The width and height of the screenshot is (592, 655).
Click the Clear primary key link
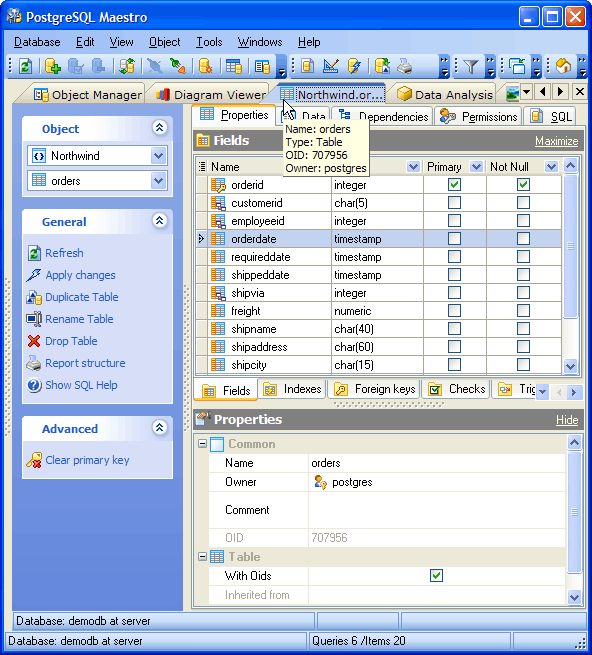pos(87,460)
